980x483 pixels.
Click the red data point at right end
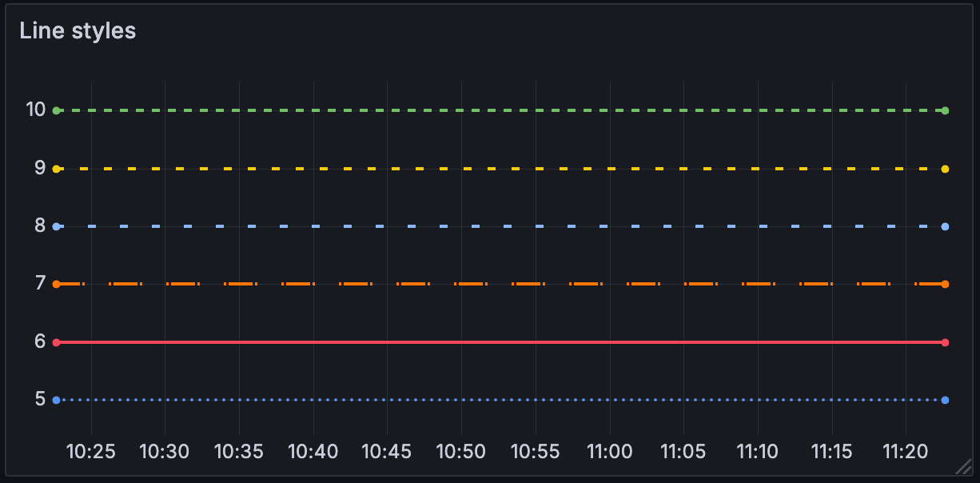945,342
